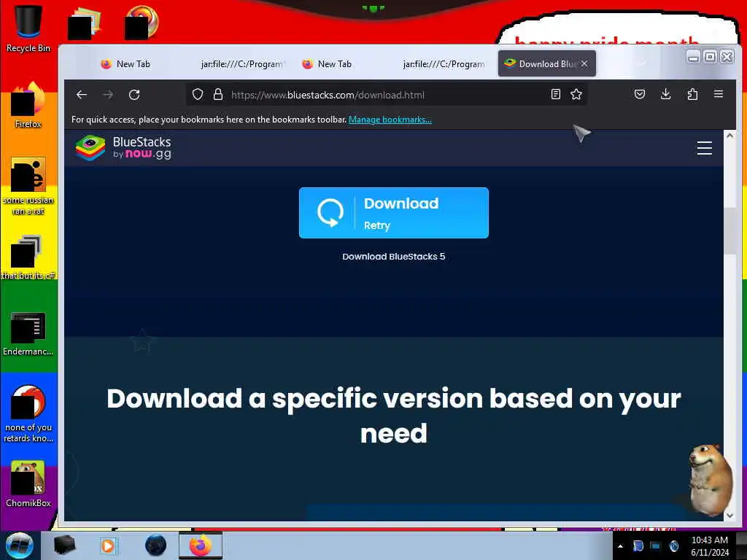This screenshot has width=747, height=560.
Task: View site security via the padlock icon
Action: coord(218,94)
